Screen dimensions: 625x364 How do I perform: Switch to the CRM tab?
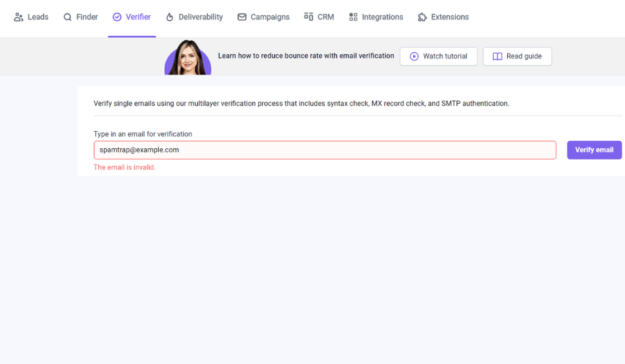coord(319,17)
